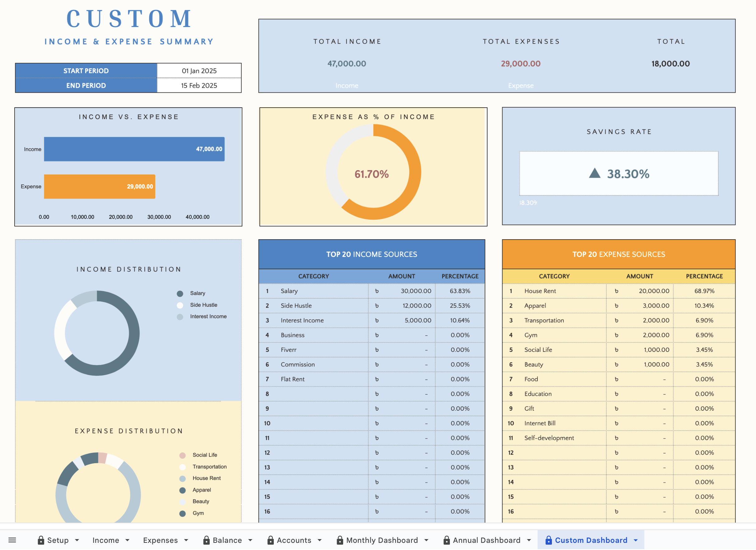The height and width of the screenshot is (550, 756).
Task: Select the start period date cell
Action: tap(199, 71)
